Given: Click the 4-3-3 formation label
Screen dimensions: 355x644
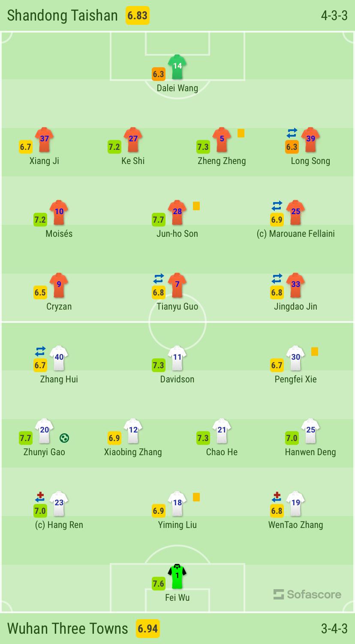Looking at the screenshot, I should point(334,15).
